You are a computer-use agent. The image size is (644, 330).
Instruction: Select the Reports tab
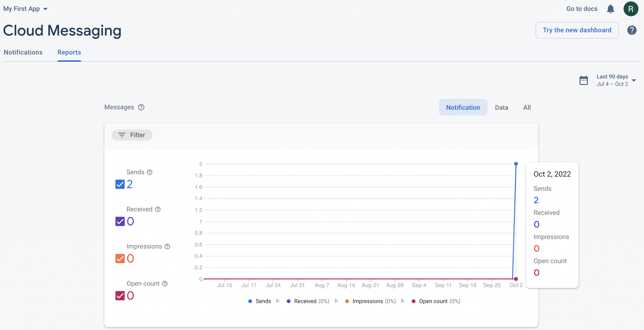69,52
